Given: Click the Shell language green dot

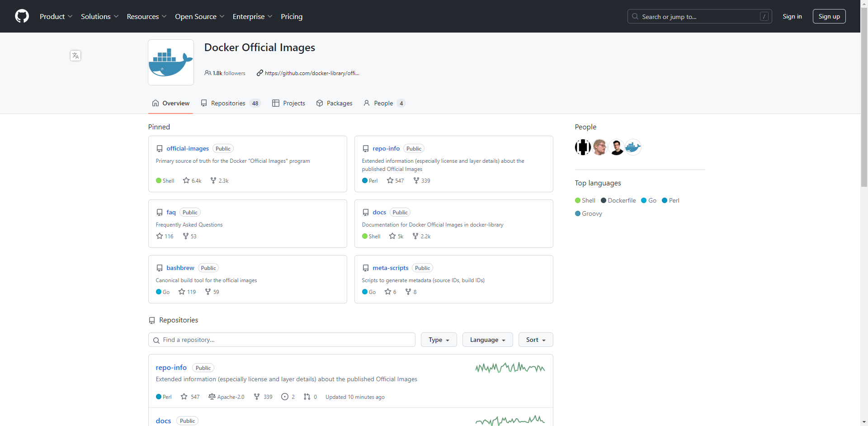Looking at the screenshot, I should pyautogui.click(x=578, y=200).
